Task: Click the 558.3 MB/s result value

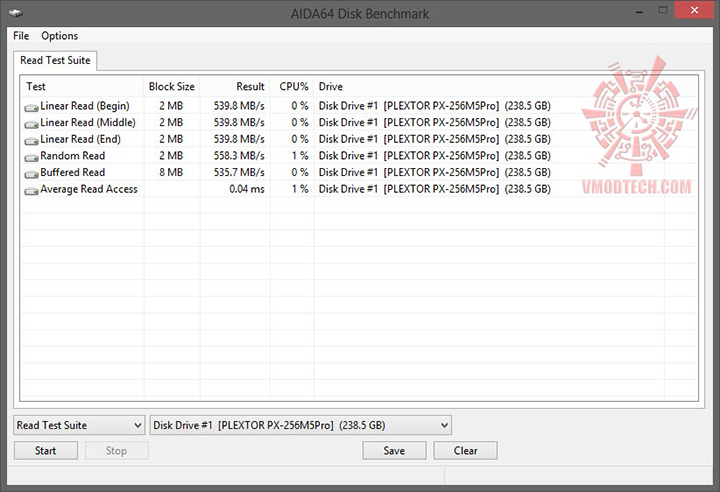Action: (239, 156)
